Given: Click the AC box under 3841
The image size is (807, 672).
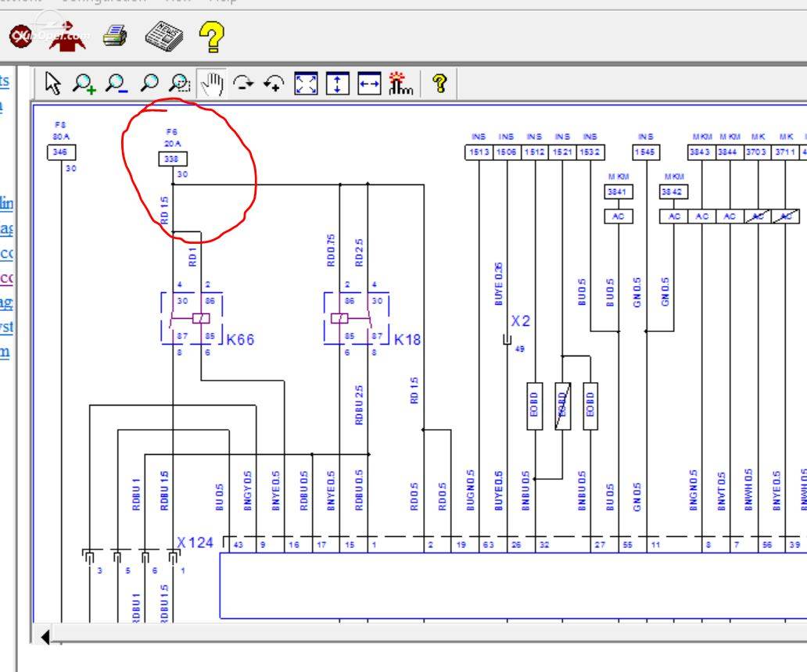Looking at the screenshot, I should (x=618, y=216).
